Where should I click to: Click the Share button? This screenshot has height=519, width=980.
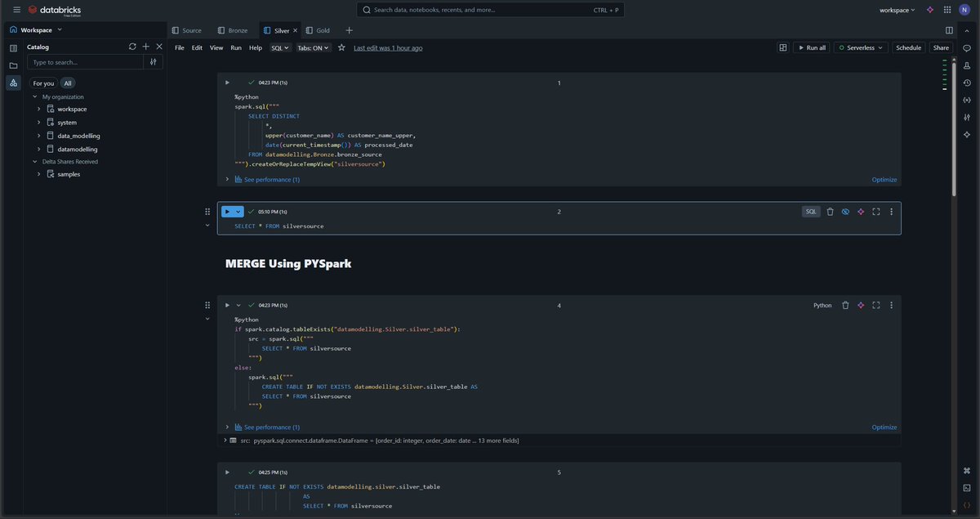pos(941,47)
